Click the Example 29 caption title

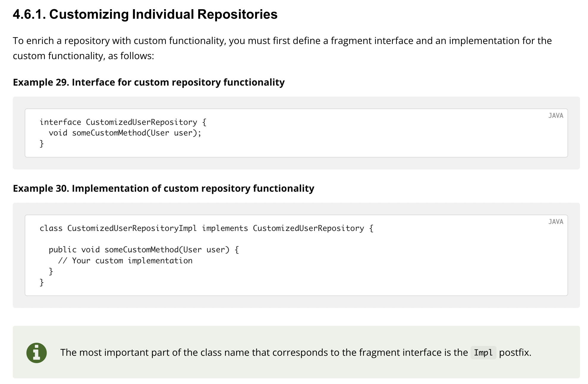point(149,82)
